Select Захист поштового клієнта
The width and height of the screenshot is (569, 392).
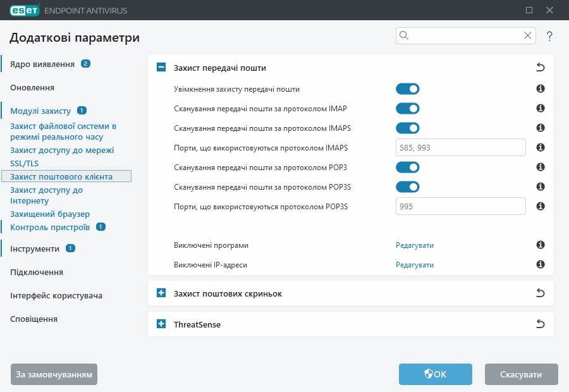point(66,176)
